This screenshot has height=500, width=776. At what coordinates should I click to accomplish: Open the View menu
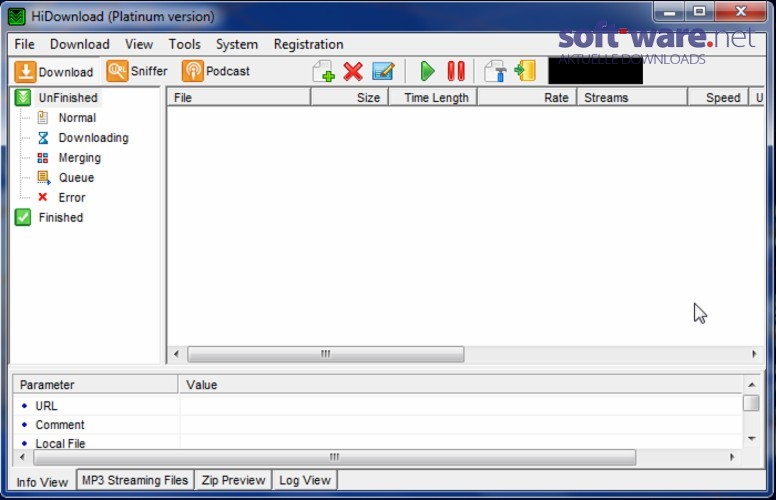pos(139,45)
